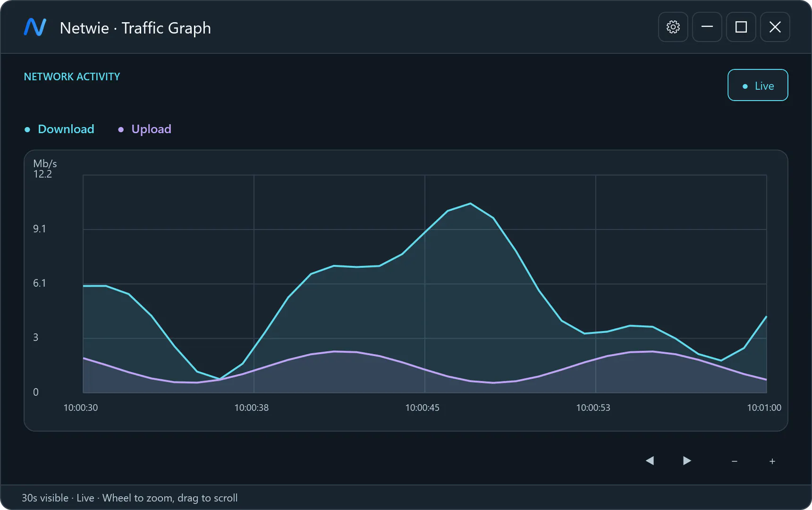
Task: Click the download peak on the graph
Action: (x=470, y=204)
